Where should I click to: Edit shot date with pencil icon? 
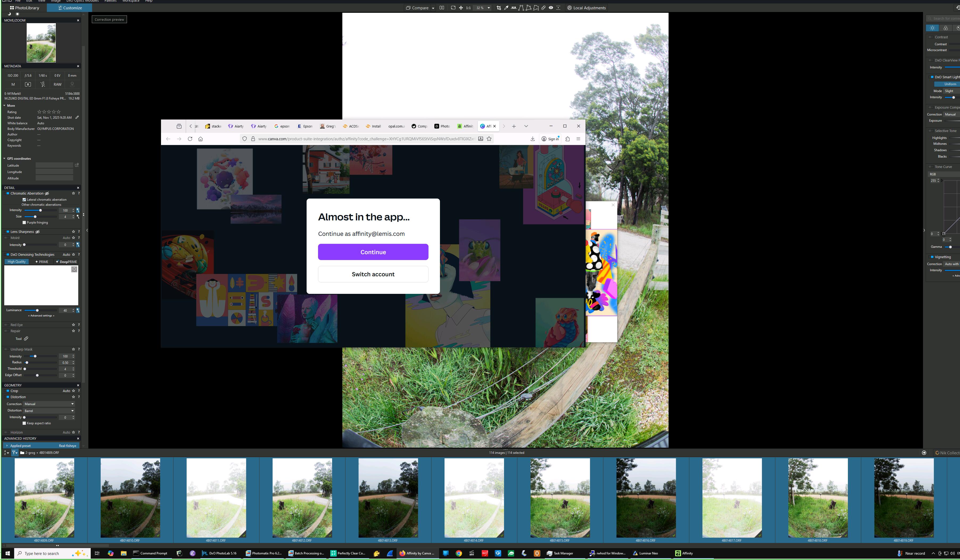coord(77,117)
